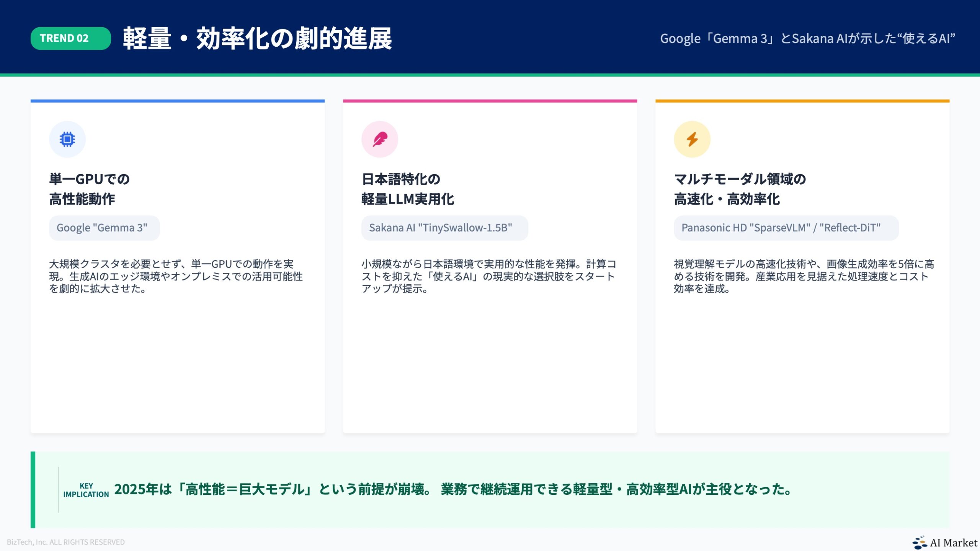Click the BizTech copyright text
Viewport: 980px width, 551px height.
tap(65, 542)
